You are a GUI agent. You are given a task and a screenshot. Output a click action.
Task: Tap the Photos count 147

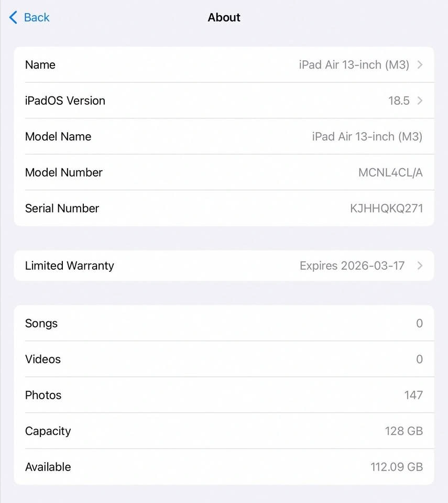(413, 395)
